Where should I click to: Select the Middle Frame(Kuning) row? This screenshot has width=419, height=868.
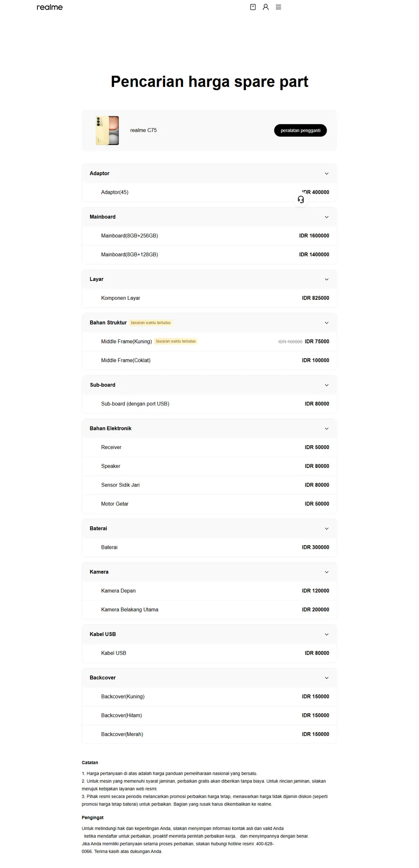[209, 341]
